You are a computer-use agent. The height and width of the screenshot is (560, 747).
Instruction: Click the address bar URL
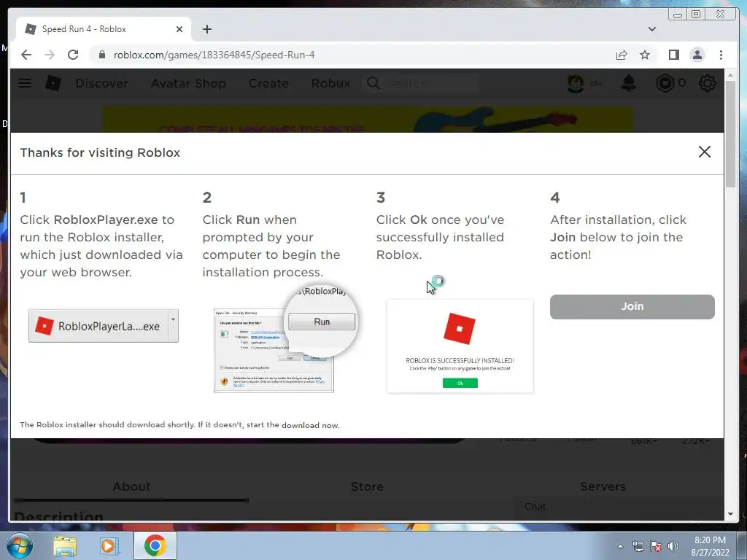point(214,55)
